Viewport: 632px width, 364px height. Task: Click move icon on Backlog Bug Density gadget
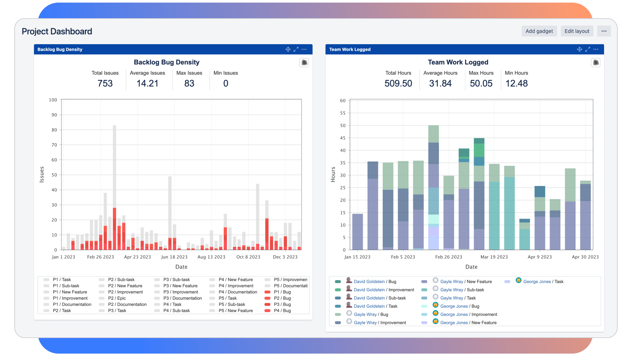click(x=288, y=49)
